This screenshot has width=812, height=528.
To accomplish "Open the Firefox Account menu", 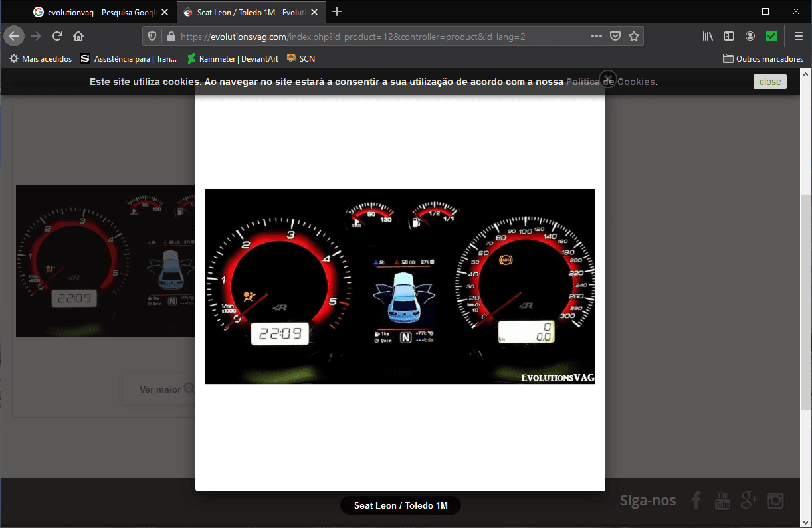I will click(750, 36).
